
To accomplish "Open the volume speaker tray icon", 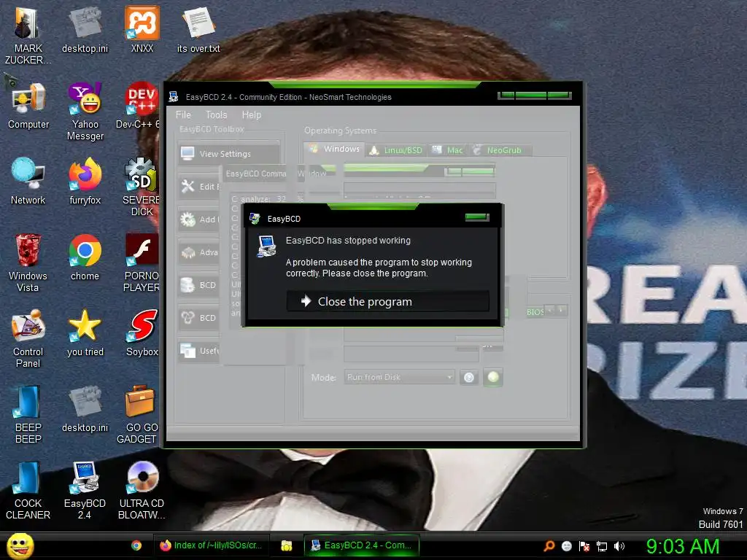I will coord(619,546).
